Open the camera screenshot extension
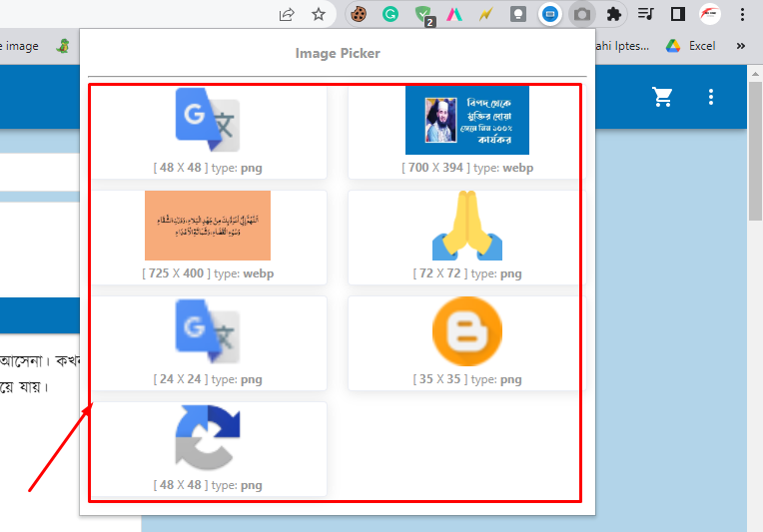763x532 pixels. click(x=581, y=14)
